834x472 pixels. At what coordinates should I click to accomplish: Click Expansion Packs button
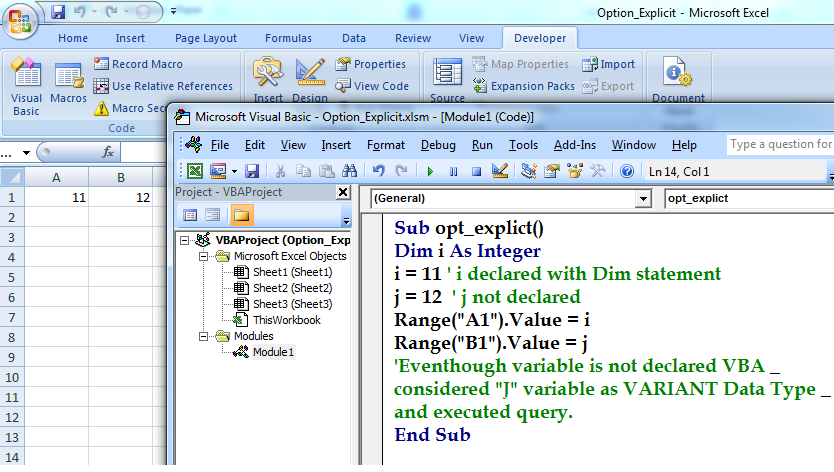click(x=524, y=86)
